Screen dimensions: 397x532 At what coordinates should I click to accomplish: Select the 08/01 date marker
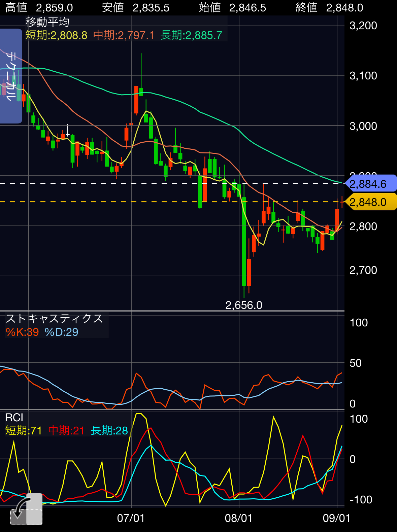click(x=238, y=518)
